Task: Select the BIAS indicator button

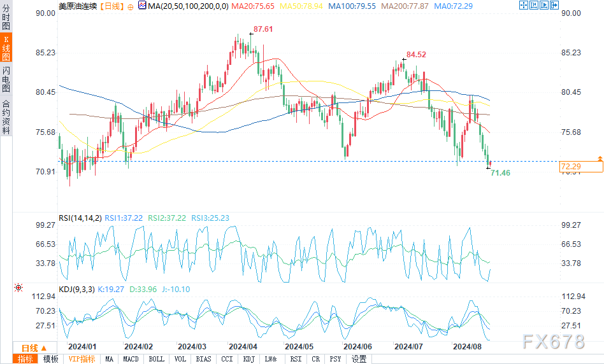Action: [203, 359]
